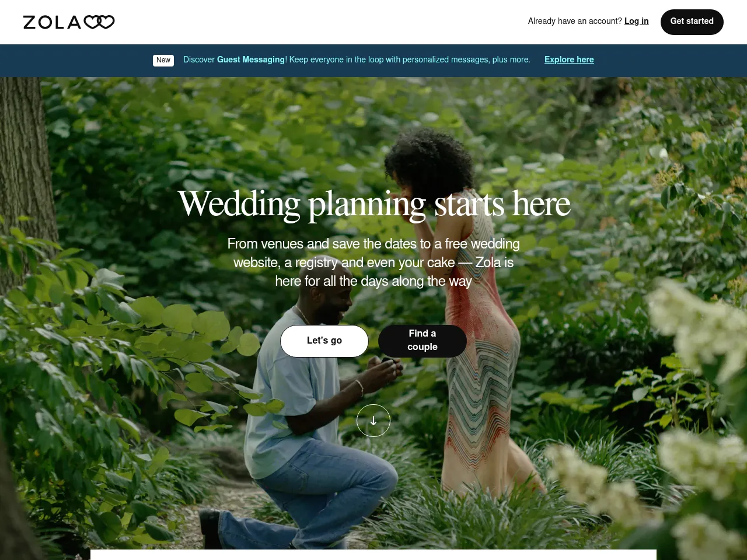The width and height of the screenshot is (747, 560).
Task: Click the circled down-arrow scroll icon
Action: click(373, 421)
